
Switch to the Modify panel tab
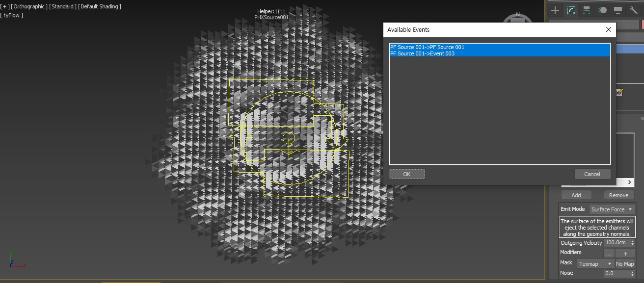(571, 10)
